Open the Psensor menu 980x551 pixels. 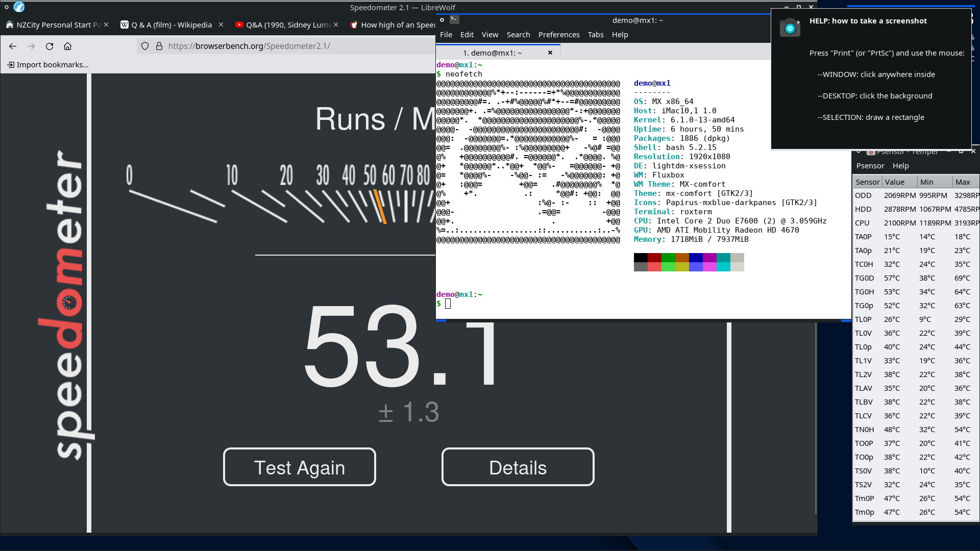870,166
